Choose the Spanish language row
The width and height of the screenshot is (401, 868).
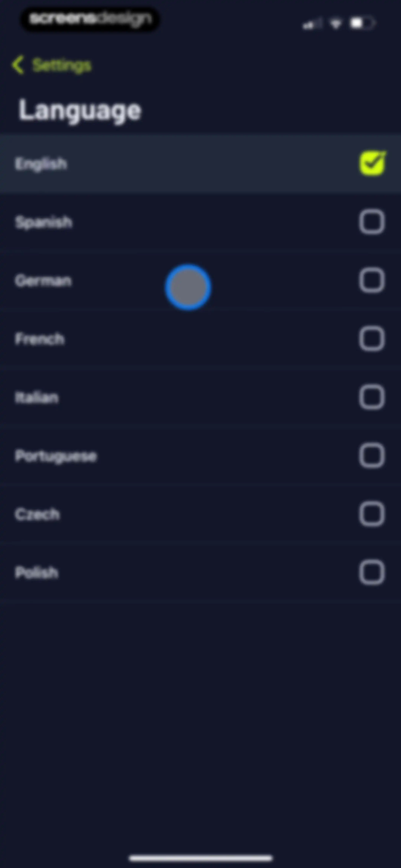(200, 222)
